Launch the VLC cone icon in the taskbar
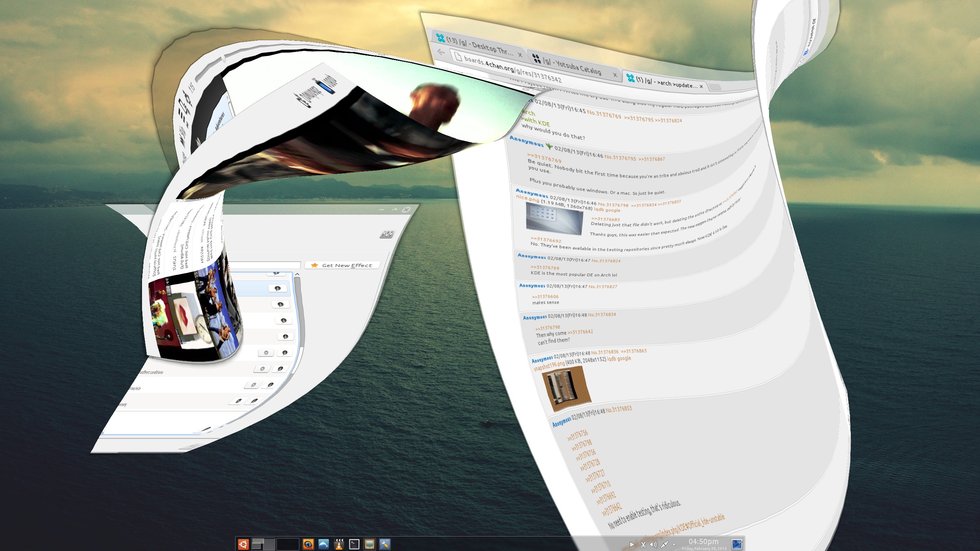The image size is (980, 551). click(x=339, y=544)
